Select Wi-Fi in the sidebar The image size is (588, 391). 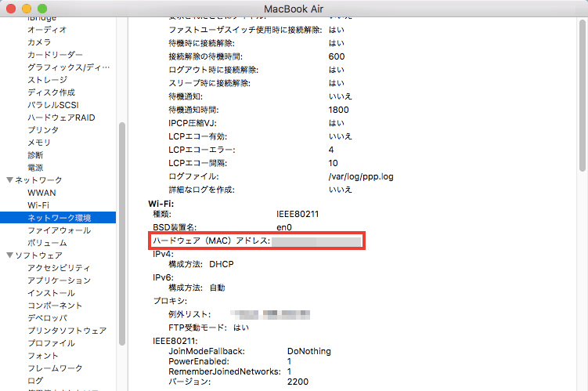(x=38, y=205)
